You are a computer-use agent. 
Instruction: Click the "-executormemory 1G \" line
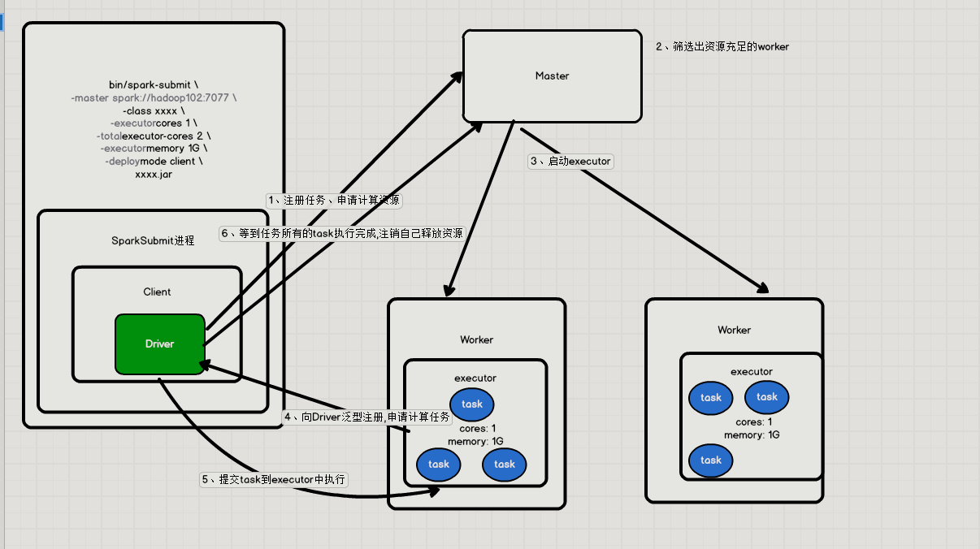pos(154,149)
